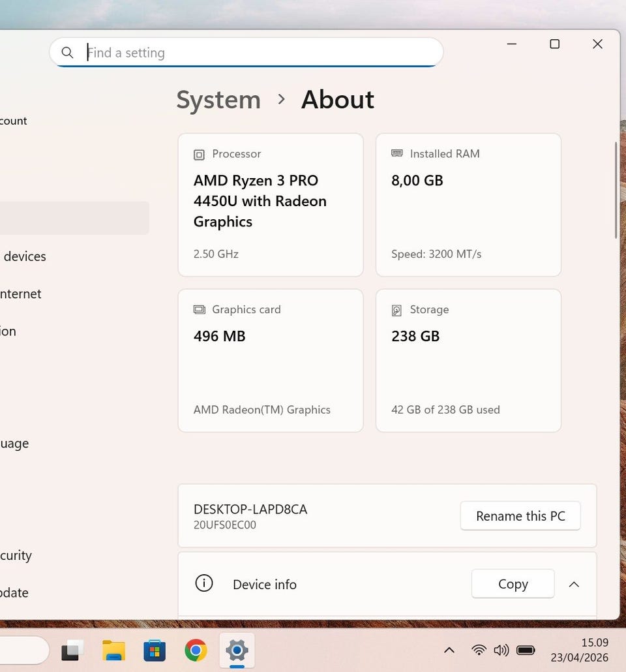626x672 pixels.
Task: Launch Microsoft Store from the taskbar
Action: pyautogui.click(x=155, y=650)
